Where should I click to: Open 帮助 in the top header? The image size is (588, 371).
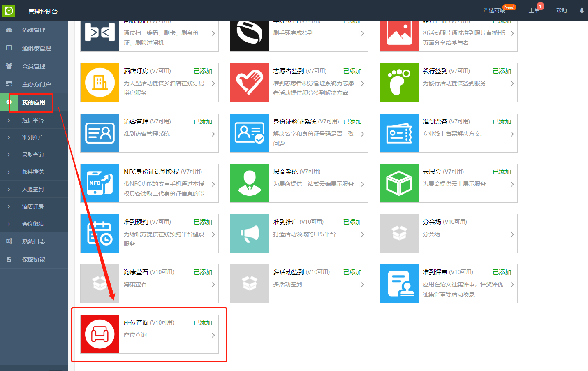tap(562, 10)
